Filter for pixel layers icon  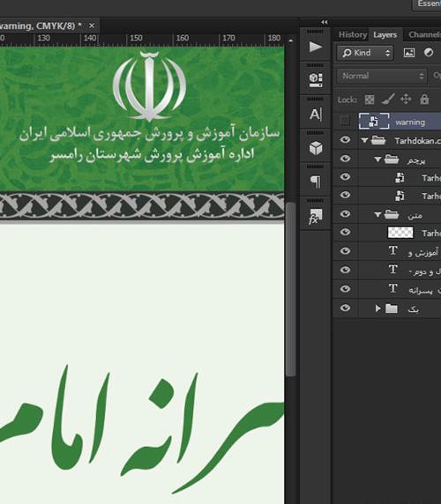[x=409, y=52]
